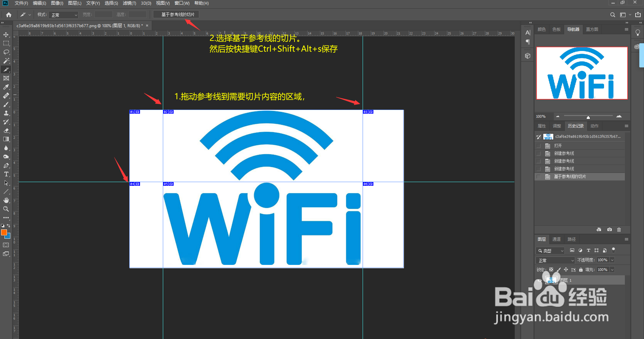The image size is (644, 339).
Task: Click the navigator zoom out mountain button
Action: 558,116
